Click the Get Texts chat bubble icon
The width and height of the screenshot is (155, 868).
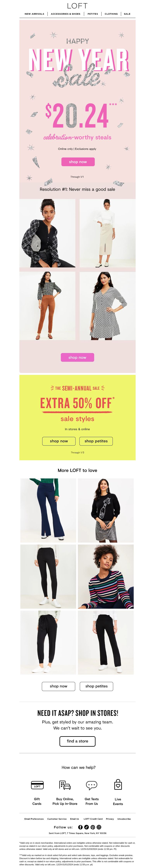pyautogui.click(x=91, y=785)
